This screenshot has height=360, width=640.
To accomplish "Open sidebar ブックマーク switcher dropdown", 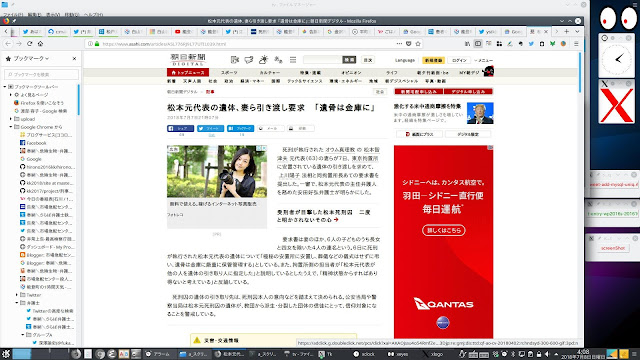I will pyautogui.click(x=31, y=58).
